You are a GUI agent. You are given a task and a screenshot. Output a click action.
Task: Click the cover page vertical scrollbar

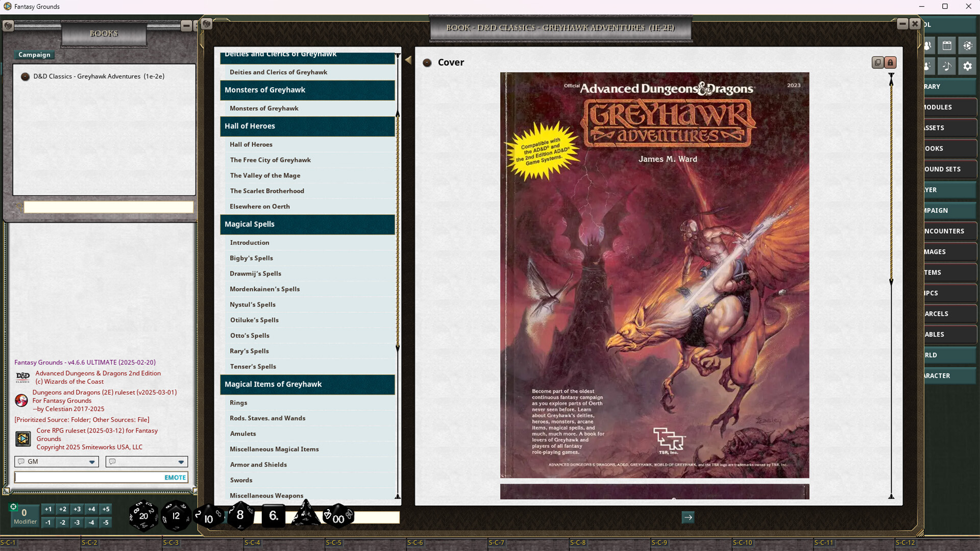891,179
